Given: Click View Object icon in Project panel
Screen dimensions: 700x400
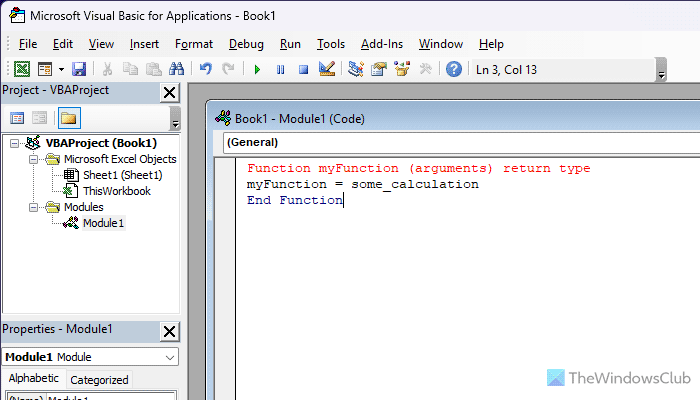Looking at the screenshot, I should [39, 118].
